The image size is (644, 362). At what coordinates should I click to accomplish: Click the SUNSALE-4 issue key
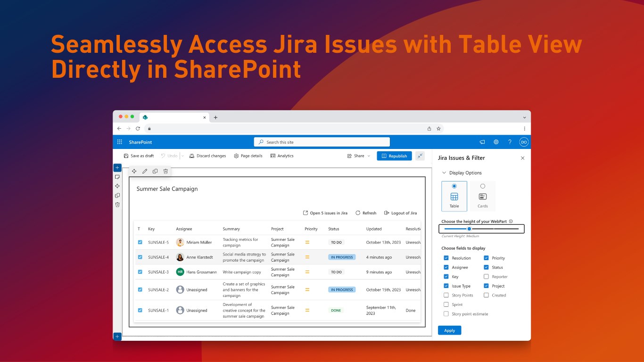point(158,257)
